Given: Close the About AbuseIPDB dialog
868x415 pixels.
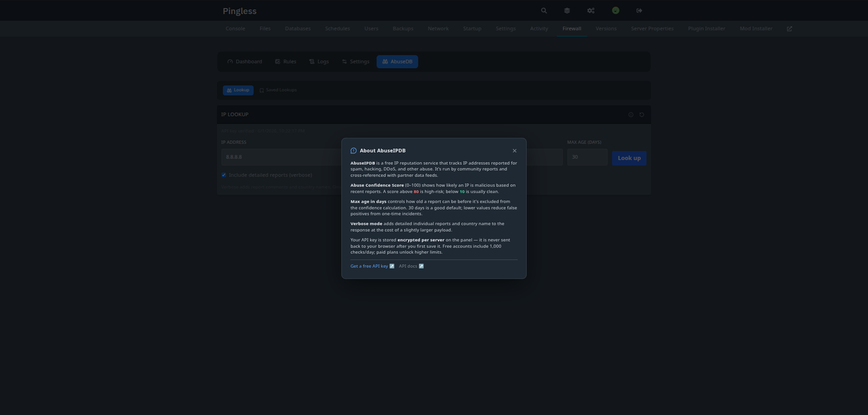Looking at the screenshot, I should 515,151.
